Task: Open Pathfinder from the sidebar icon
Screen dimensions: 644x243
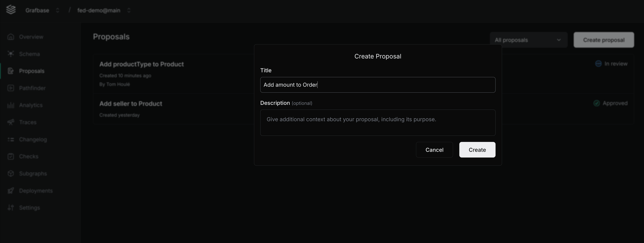Action: [11, 88]
